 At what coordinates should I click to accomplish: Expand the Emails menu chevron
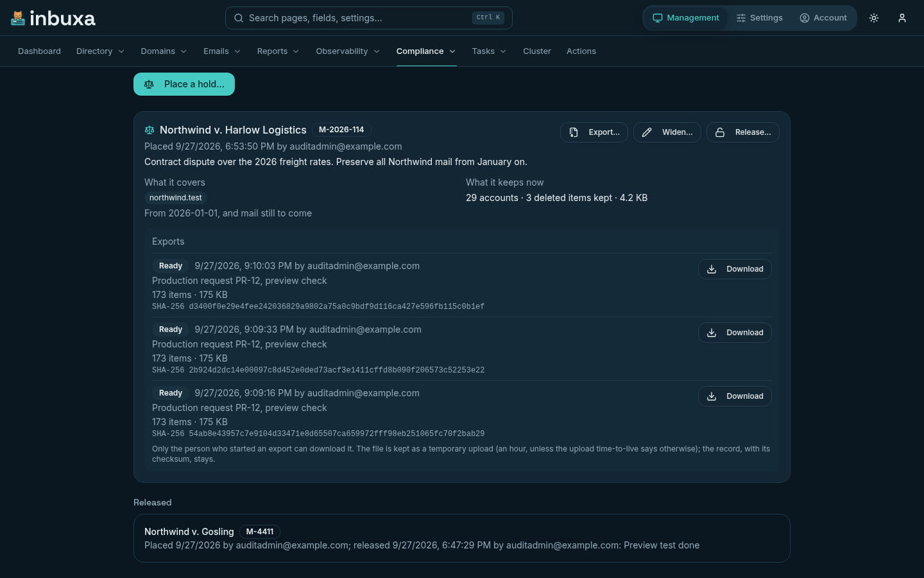[x=237, y=51]
